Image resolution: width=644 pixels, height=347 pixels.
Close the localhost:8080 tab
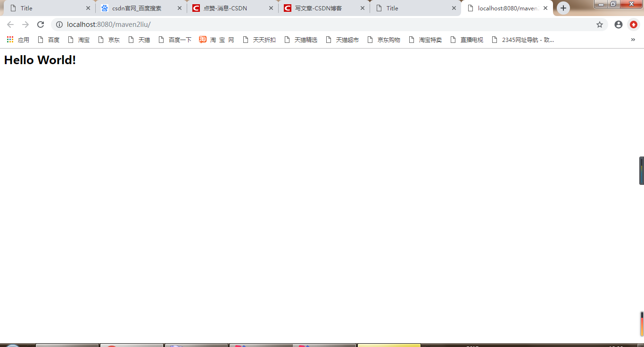tap(545, 8)
